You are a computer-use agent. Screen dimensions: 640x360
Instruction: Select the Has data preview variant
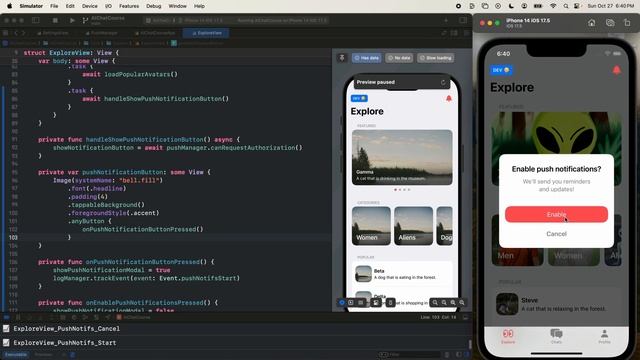click(367, 58)
